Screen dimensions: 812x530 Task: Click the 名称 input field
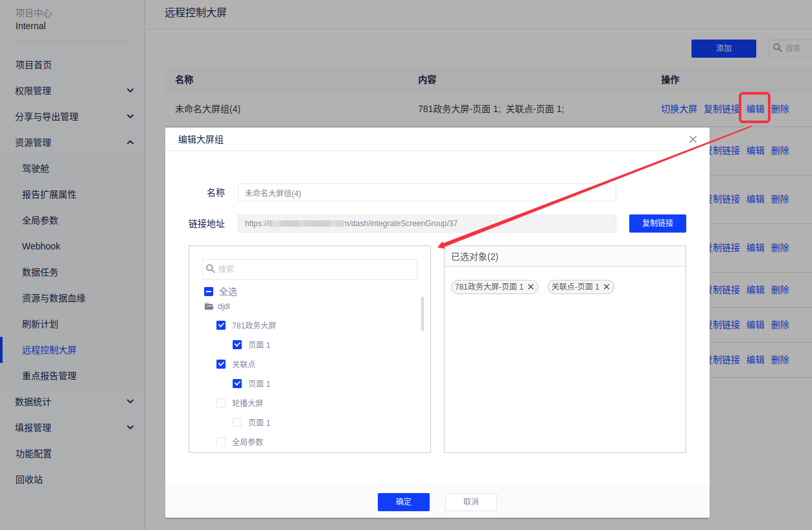pos(426,193)
